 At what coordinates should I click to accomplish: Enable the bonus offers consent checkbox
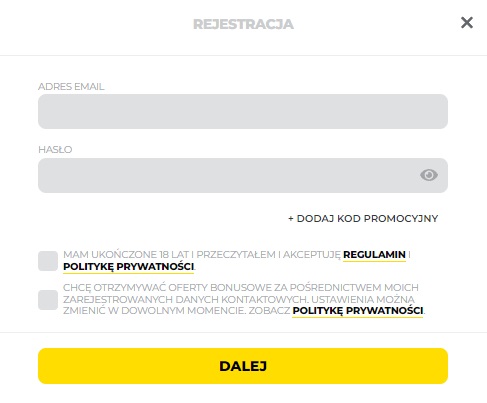[x=48, y=300]
